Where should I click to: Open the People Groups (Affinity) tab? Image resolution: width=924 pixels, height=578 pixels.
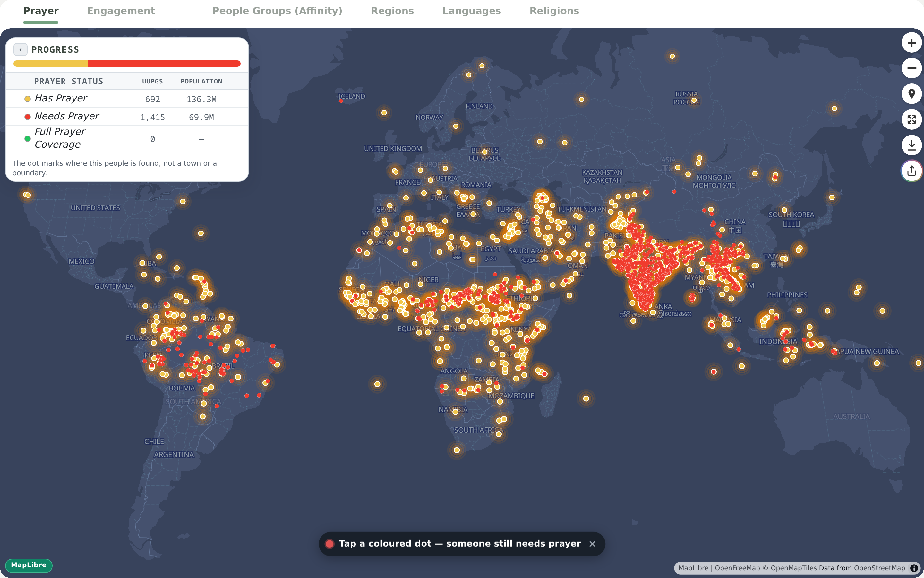tap(277, 11)
